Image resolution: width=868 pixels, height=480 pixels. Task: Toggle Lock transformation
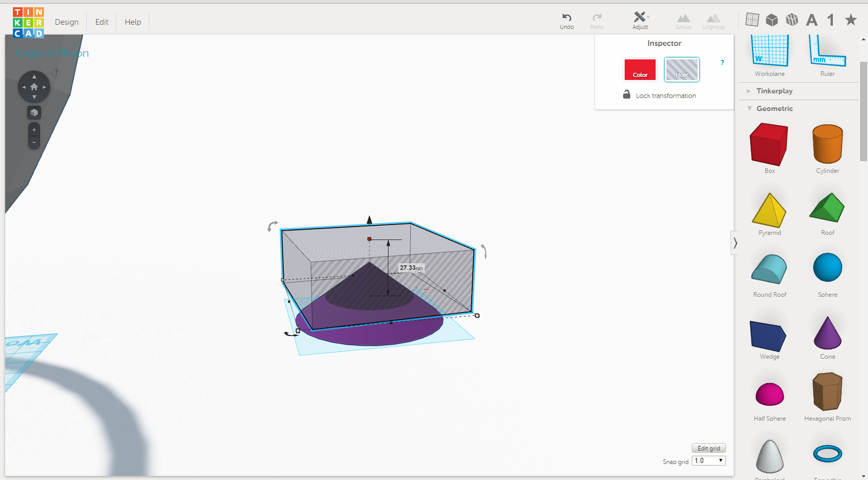pyautogui.click(x=660, y=95)
